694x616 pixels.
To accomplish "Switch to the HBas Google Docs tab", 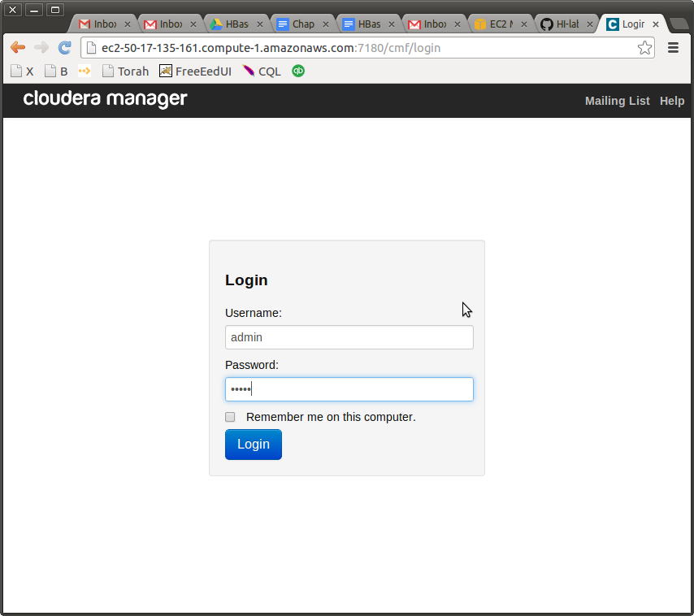I will (x=367, y=24).
